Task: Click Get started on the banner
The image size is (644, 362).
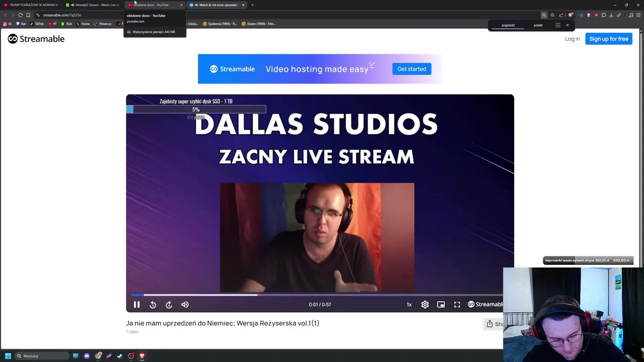Action: click(412, 69)
